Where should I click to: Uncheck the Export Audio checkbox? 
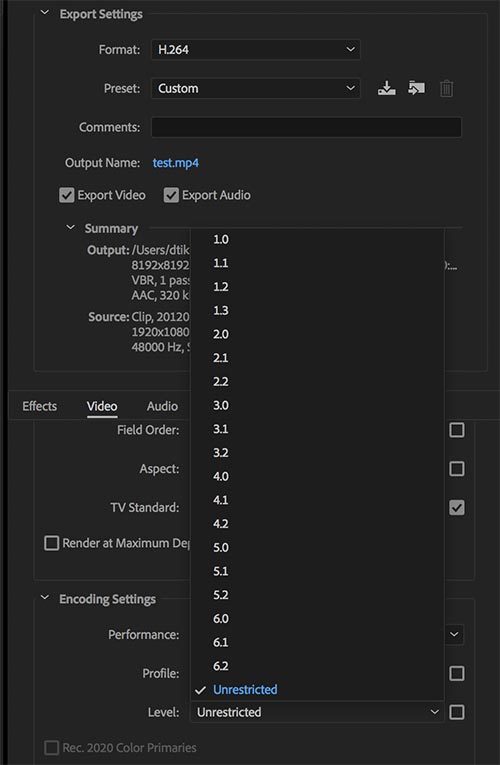[x=171, y=195]
